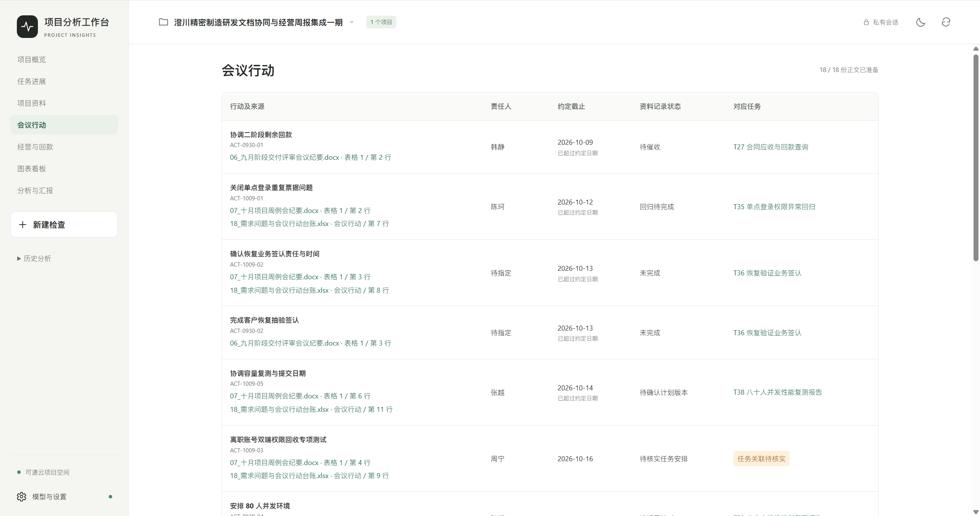Viewport: 980px width, 516px height.
Task: Click the refresh sync icon
Action: (x=946, y=22)
